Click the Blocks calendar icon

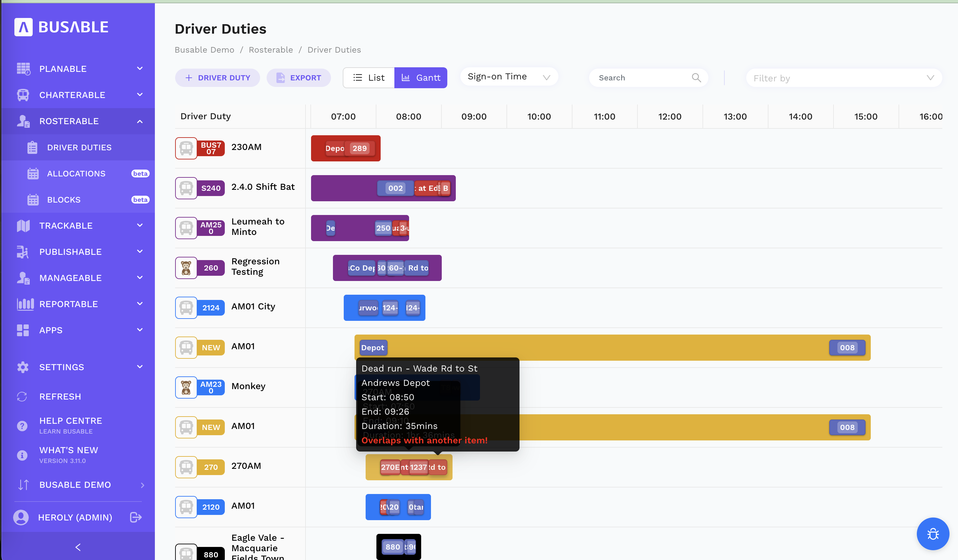pyautogui.click(x=33, y=200)
